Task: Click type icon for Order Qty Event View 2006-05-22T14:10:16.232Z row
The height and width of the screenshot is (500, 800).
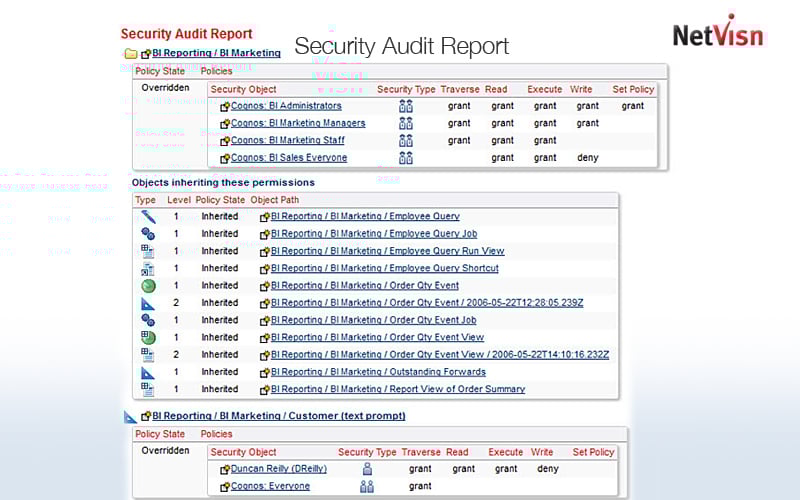Action: click(147, 355)
